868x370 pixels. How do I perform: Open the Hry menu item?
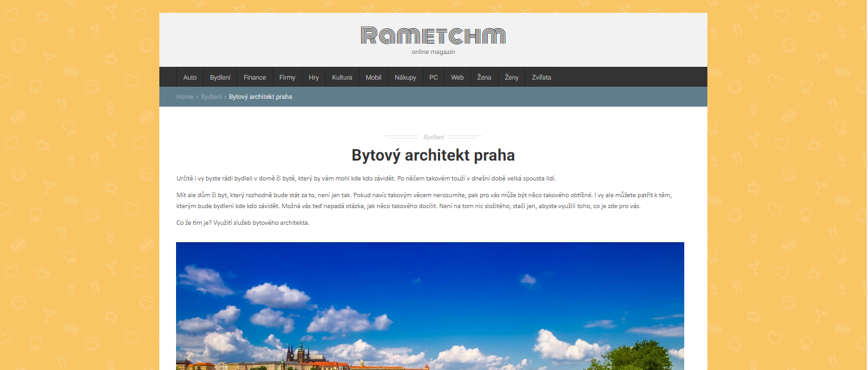tap(314, 77)
